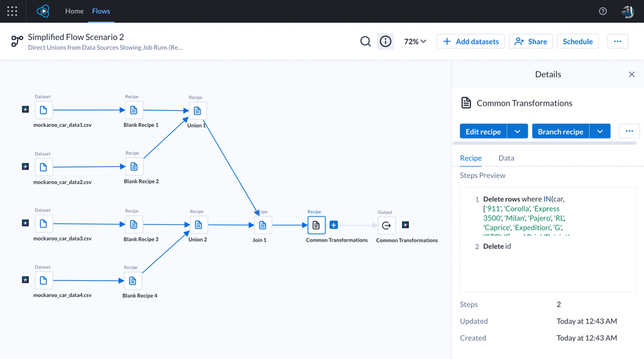Image resolution: width=644 pixels, height=359 pixels.
Task: Expand the Branch recipe dropdown arrow
Action: click(x=600, y=131)
